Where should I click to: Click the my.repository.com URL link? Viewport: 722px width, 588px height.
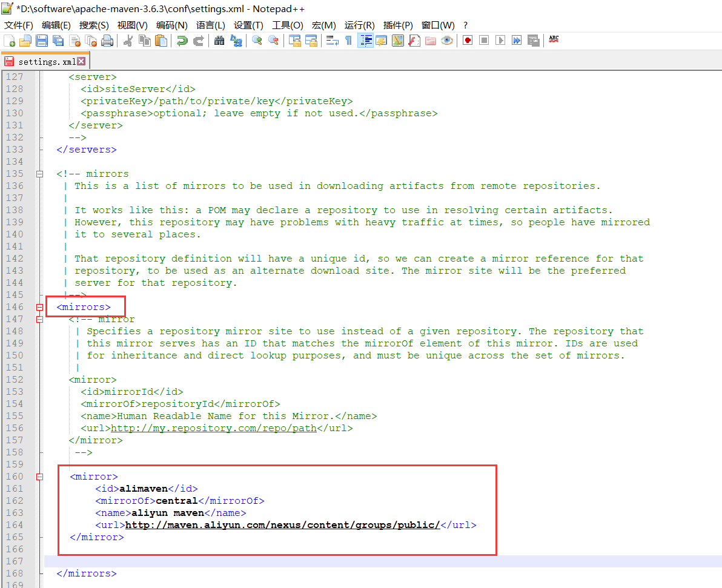click(x=214, y=428)
